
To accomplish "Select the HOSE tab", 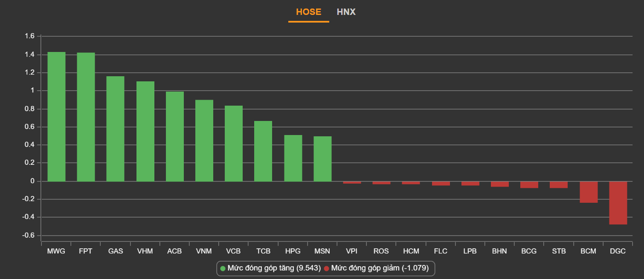I will 308,12.
